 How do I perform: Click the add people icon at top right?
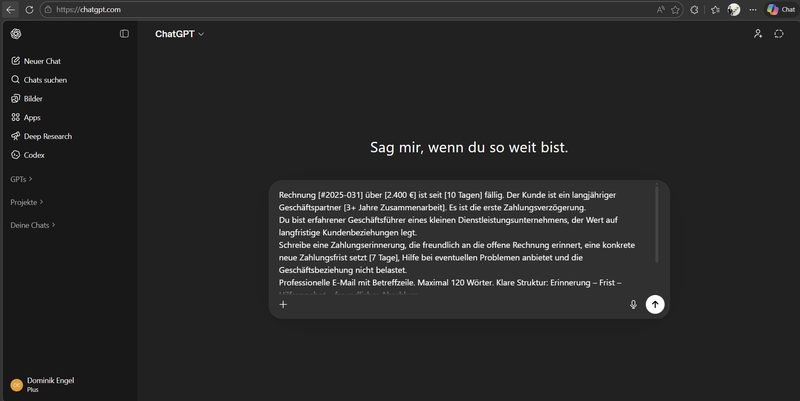coord(758,34)
